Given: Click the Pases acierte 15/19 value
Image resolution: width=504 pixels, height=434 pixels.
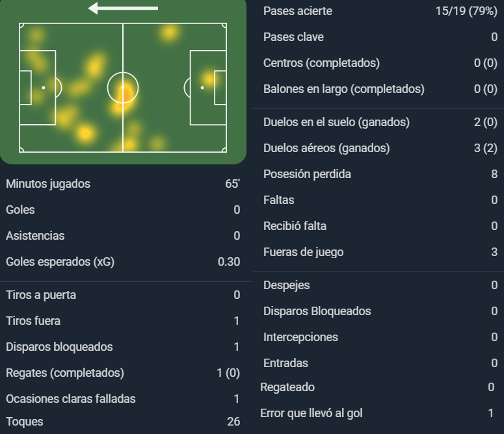Looking at the screenshot, I should tap(466, 11).
